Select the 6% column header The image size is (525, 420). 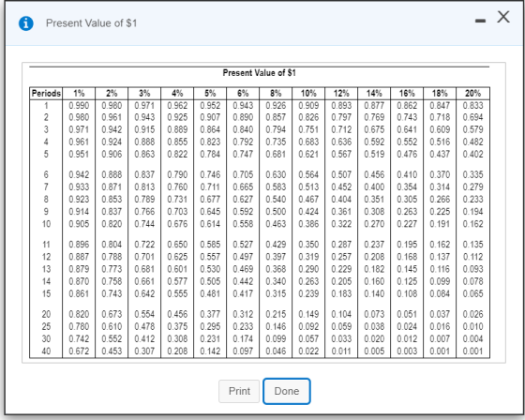tap(243, 94)
